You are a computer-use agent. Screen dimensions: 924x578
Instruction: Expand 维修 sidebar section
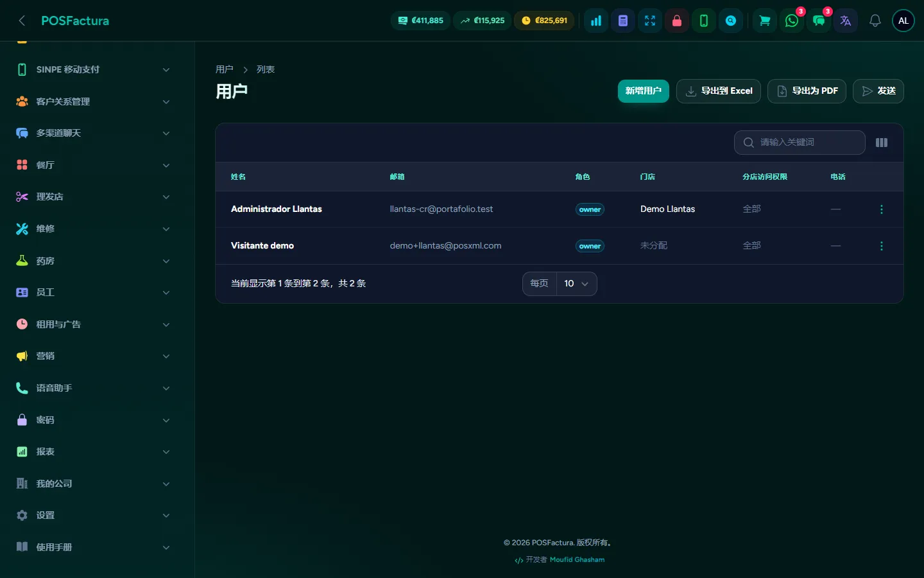pyautogui.click(x=93, y=229)
